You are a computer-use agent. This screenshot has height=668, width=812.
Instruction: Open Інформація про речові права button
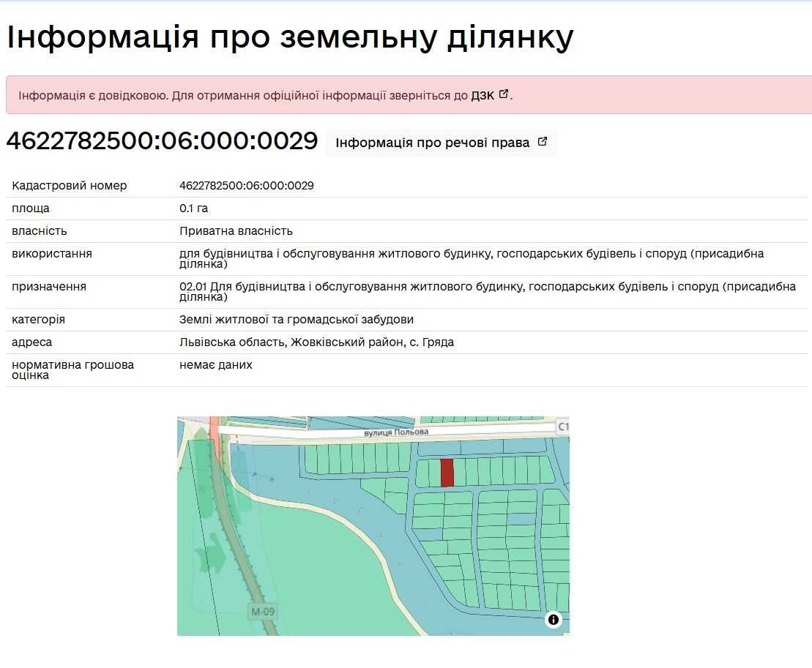442,143
